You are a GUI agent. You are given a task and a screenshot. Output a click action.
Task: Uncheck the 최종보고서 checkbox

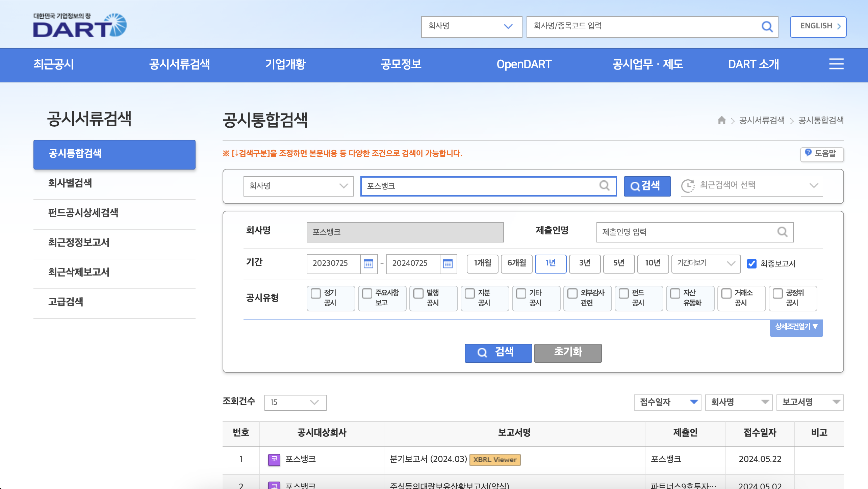(x=752, y=264)
